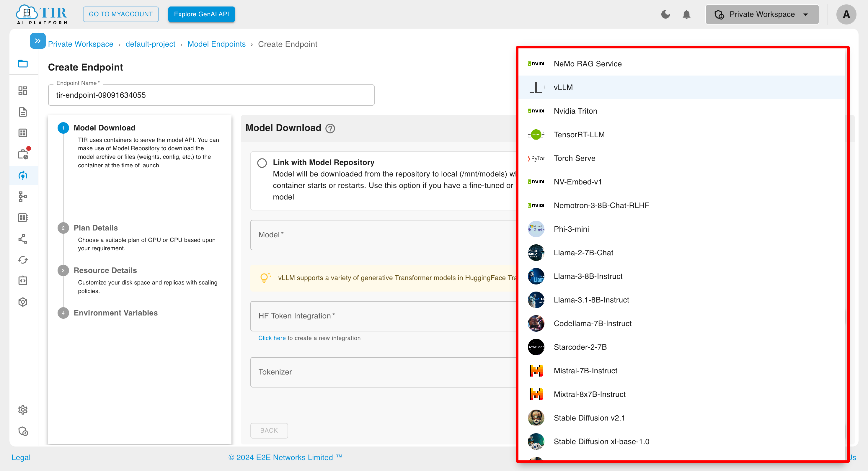Image resolution: width=868 pixels, height=471 pixels.
Task: Select the vLLM radio button option
Action: (x=562, y=87)
